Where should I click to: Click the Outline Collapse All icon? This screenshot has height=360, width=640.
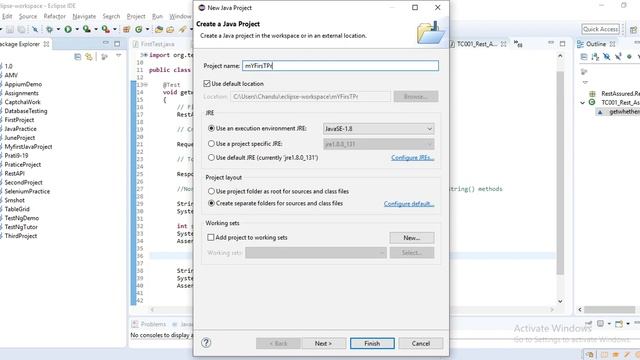584,57
